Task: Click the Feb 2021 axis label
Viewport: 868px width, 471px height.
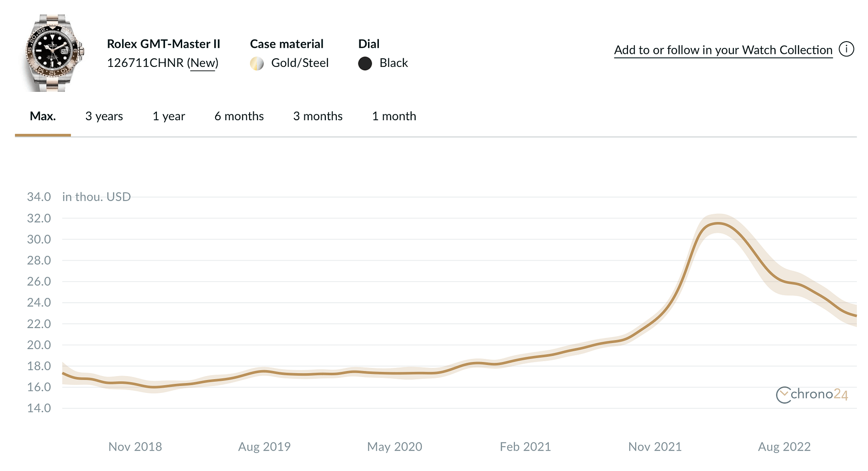Action: 525,447
